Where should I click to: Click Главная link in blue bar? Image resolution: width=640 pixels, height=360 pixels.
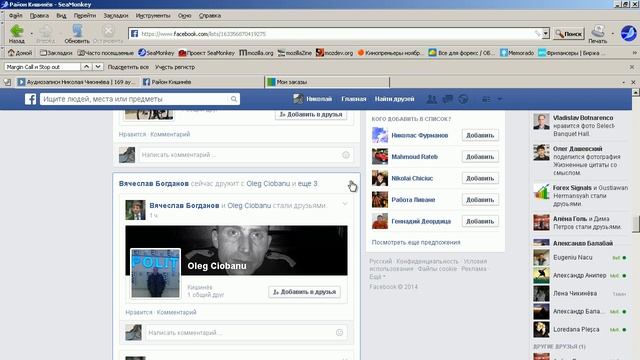[x=353, y=99]
